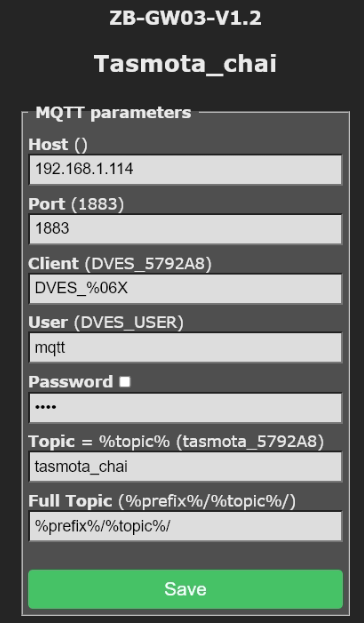Click the Topic = %topic% label
The width and height of the screenshot is (364, 623).
tap(99, 441)
